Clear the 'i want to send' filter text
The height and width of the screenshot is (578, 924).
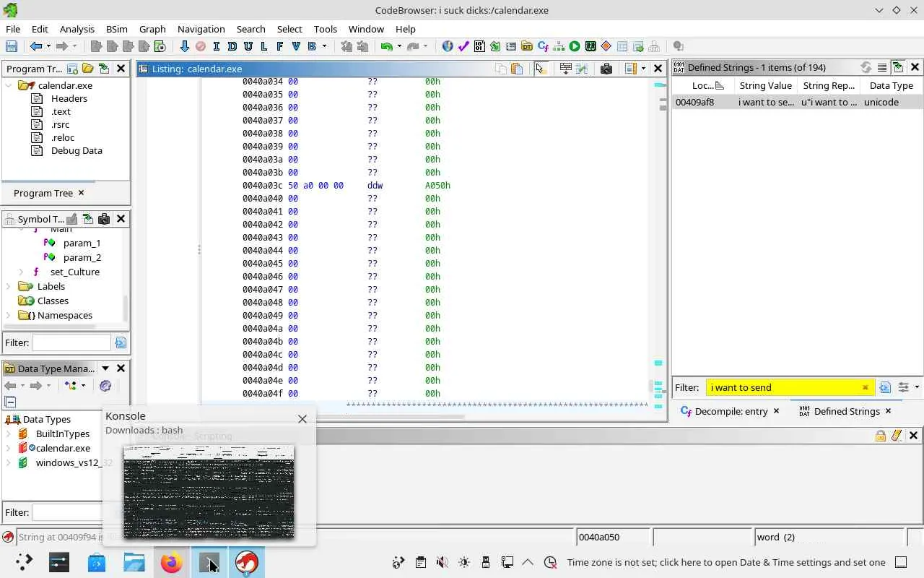pos(865,388)
